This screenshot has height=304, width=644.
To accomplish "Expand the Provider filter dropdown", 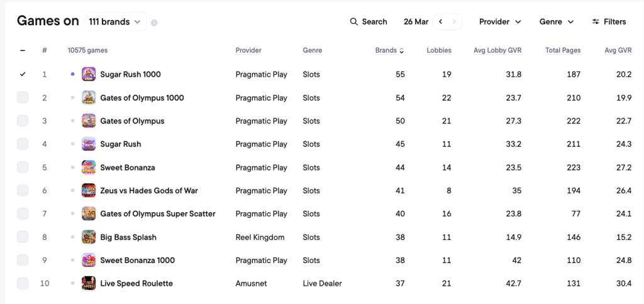I will pos(500,22).
